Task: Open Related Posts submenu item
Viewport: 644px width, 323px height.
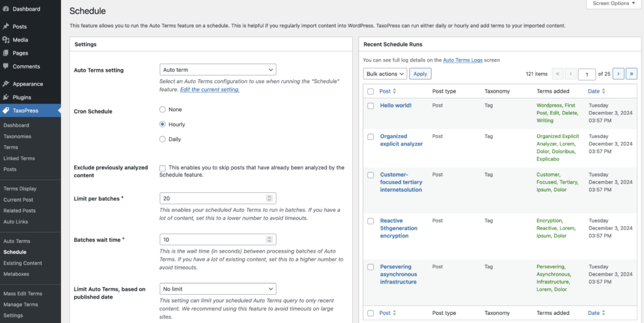Action: click(x=19, y=211)
